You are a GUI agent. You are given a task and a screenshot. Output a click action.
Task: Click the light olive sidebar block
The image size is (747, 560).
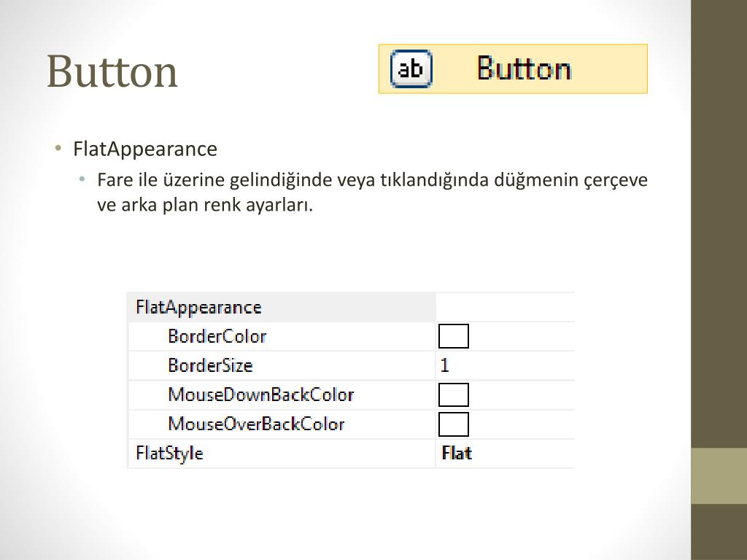(719, 475)
